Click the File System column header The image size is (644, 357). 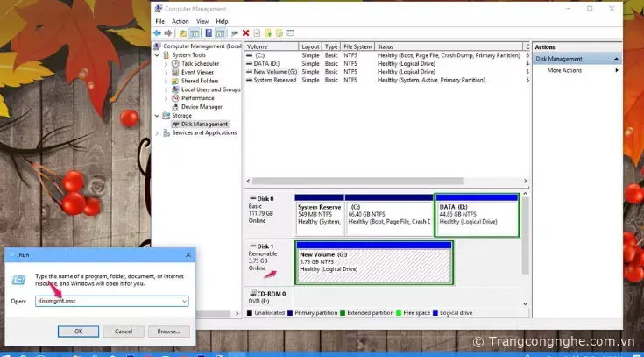tap(357, 46)
